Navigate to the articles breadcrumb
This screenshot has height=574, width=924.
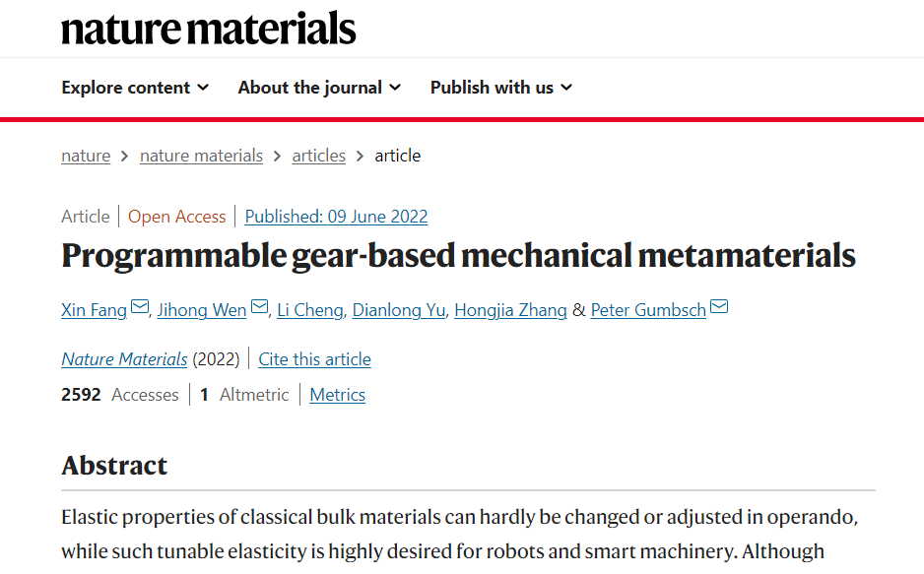[x=319, y=156]
